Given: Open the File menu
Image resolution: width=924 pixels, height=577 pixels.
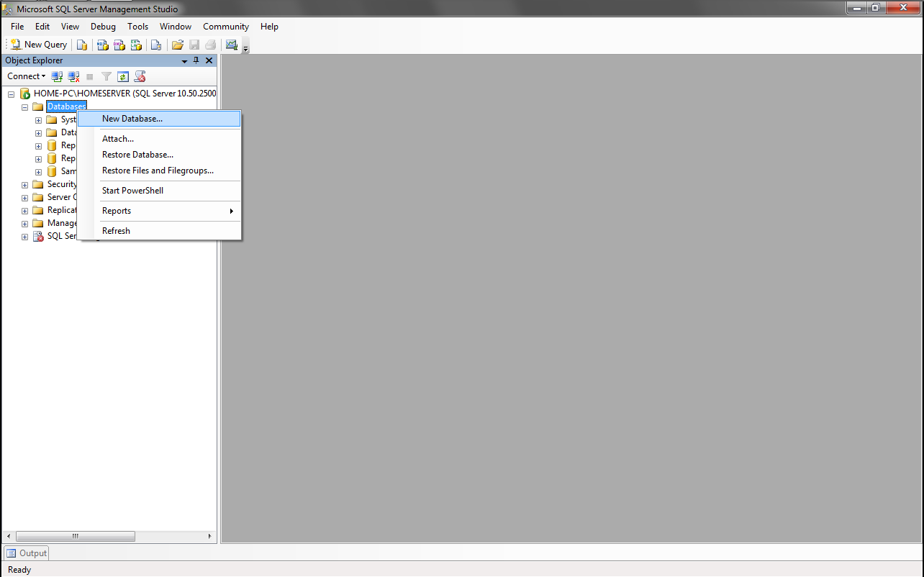Looking at the screenshot, I should click(x=17, y=27).
